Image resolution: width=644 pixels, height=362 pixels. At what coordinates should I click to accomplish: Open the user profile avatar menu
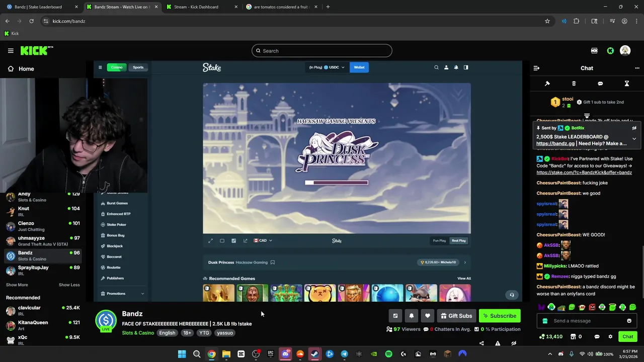click(625, 51)
